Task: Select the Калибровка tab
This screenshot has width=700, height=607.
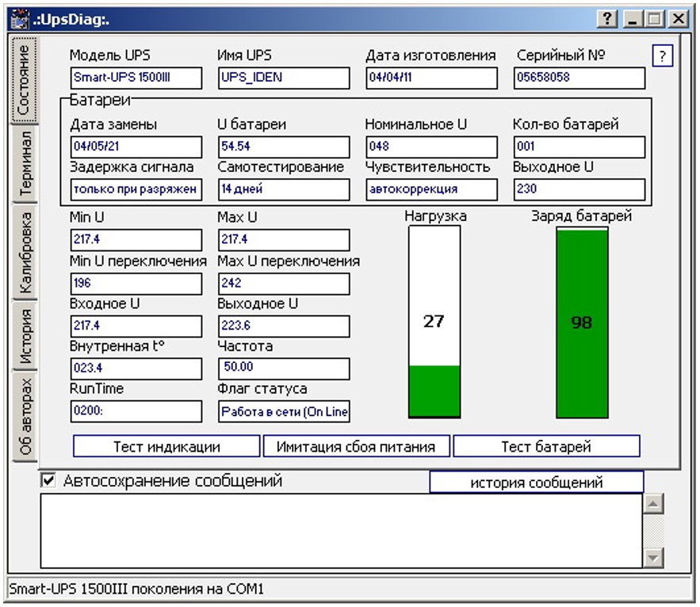Action: [25, 252]
